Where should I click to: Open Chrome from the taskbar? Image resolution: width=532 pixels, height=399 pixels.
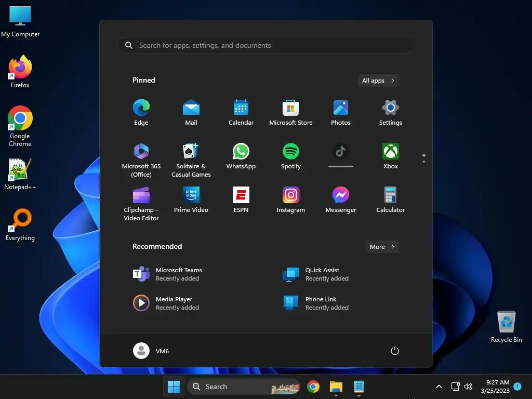coord(313,387)
